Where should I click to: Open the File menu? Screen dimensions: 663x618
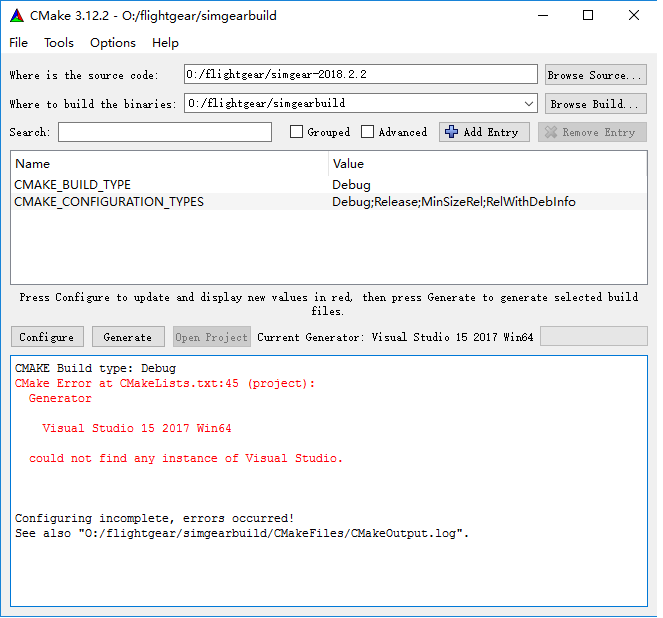click(x=19, y=43)
